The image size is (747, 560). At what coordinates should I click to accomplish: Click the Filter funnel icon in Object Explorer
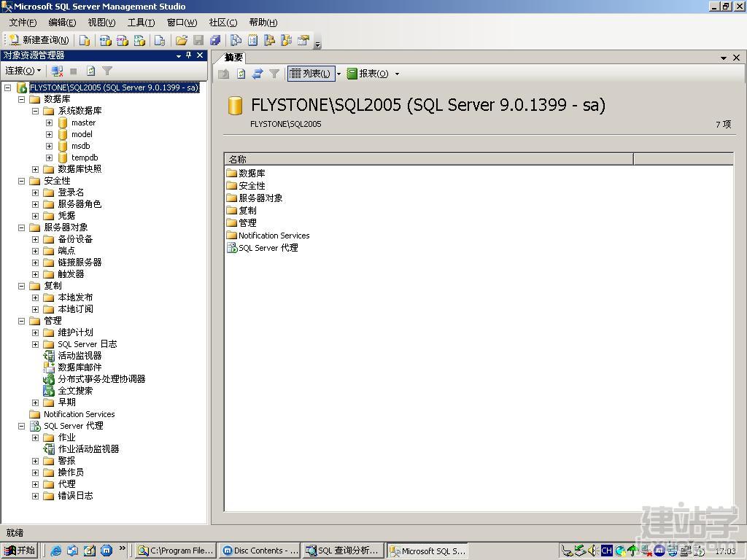107,71
